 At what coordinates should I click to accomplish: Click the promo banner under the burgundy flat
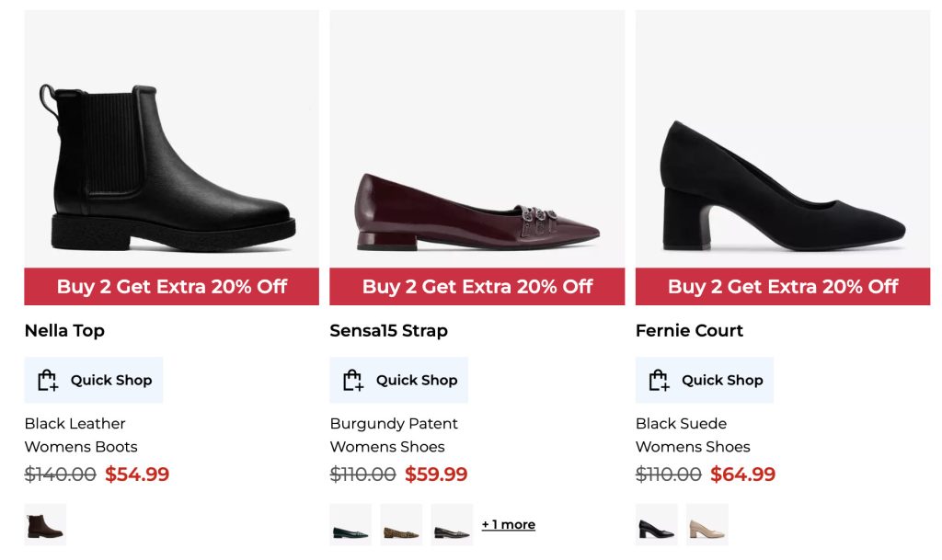click(477, 287)
